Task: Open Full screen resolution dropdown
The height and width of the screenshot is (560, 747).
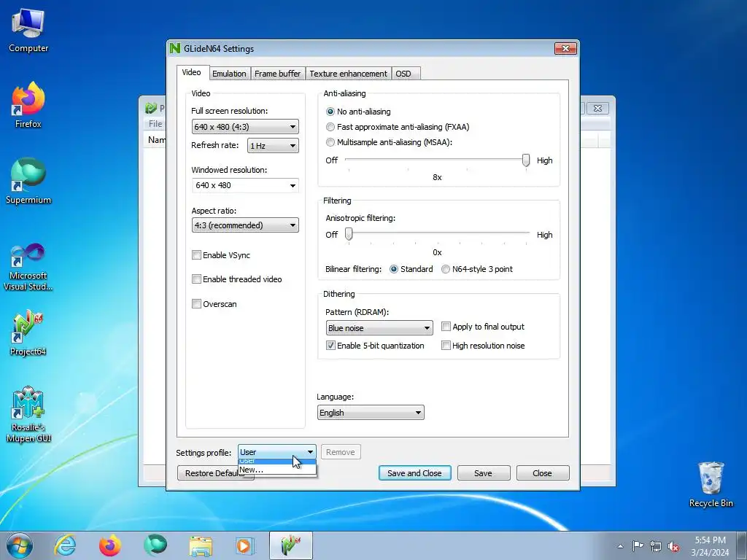Action: click(245, 127)
